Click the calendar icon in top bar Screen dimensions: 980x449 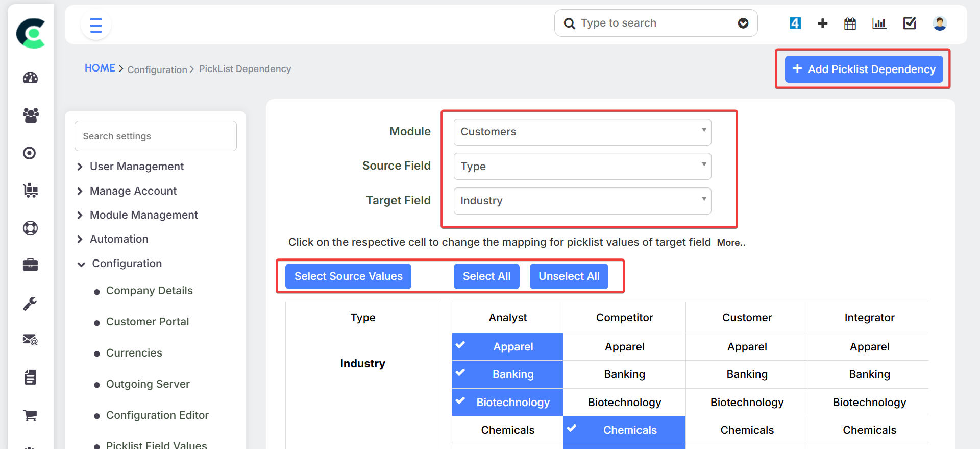click(x=850, y=23)
